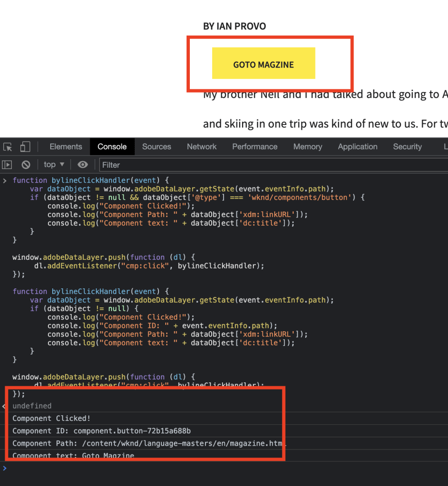Open the Application tab
The width and height of the screenshot is (448, 486).
tap(357, 147)
